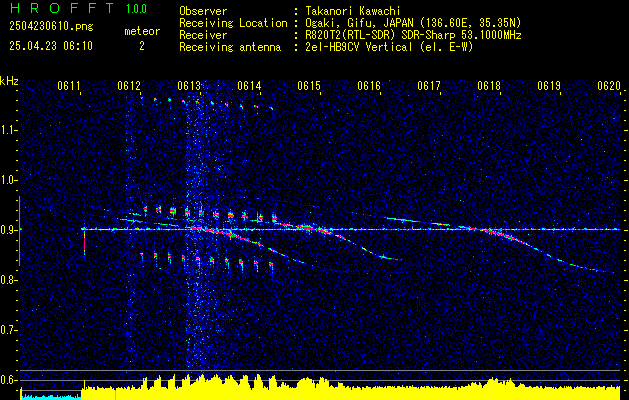Image resolution: width=629 pixels, height=400 pixels.
Task: Click the kHz axis unit label
Action: coord(9,81)
